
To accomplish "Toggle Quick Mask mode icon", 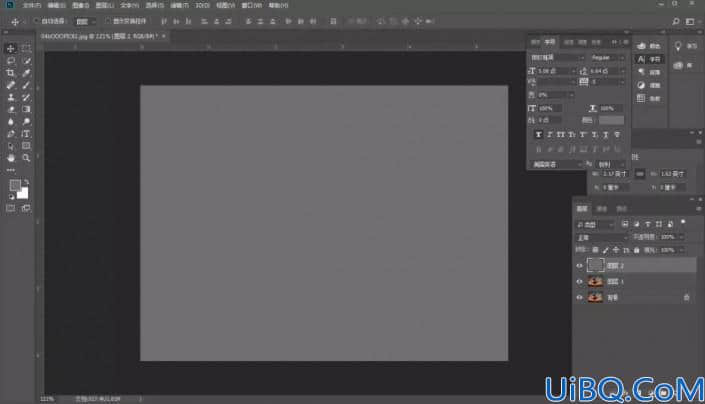I will 11,208.
